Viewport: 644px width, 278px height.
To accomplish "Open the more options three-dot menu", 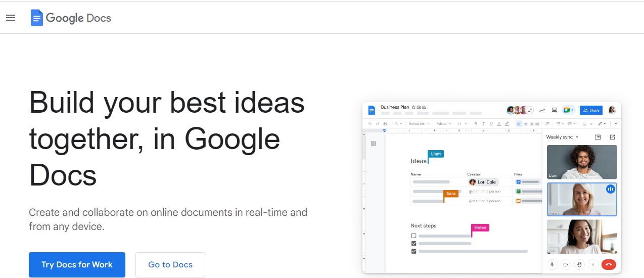I will pos(593,264).
